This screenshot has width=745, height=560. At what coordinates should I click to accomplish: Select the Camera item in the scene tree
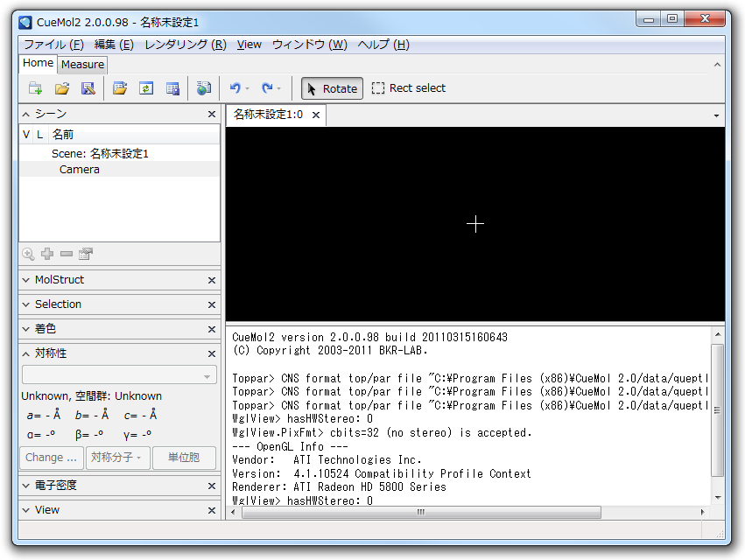tap(80, 170)
